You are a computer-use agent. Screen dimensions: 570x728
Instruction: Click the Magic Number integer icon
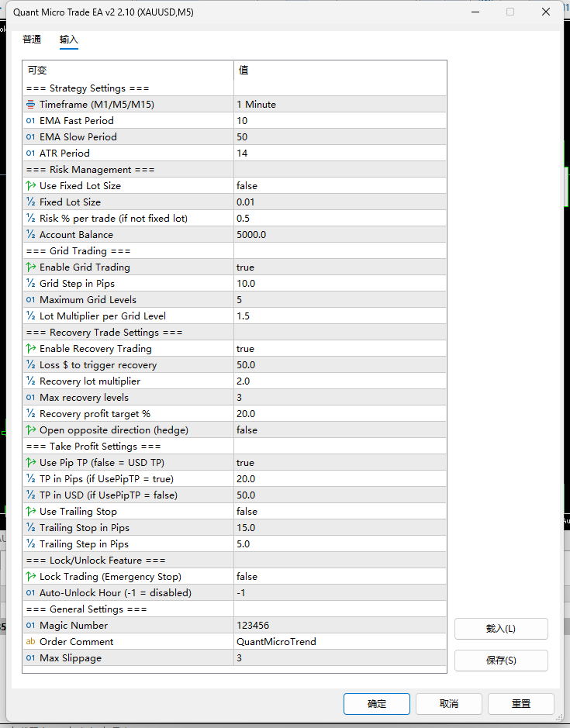(31, 626)
